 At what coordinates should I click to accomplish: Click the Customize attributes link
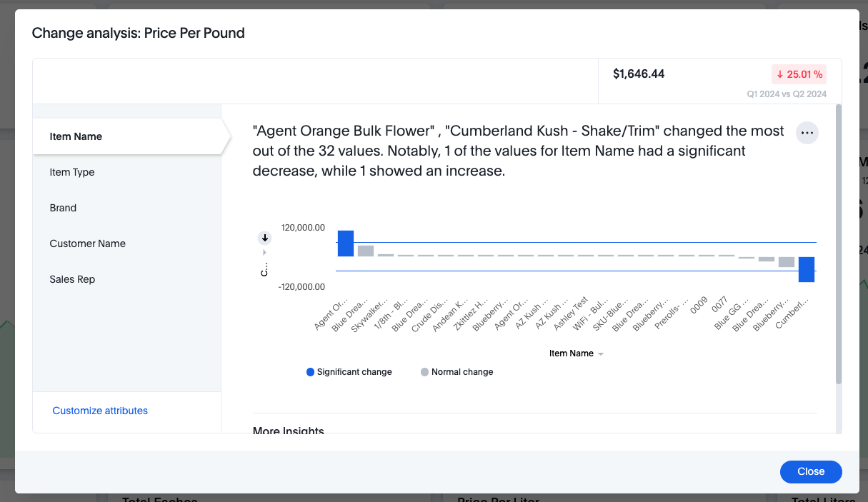coord(100,411)
